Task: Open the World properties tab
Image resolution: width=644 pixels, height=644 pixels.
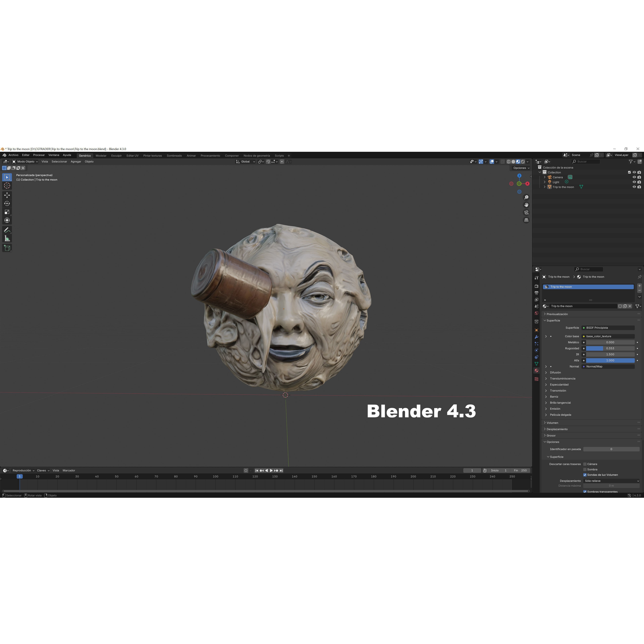Action: tap(536, 313)
